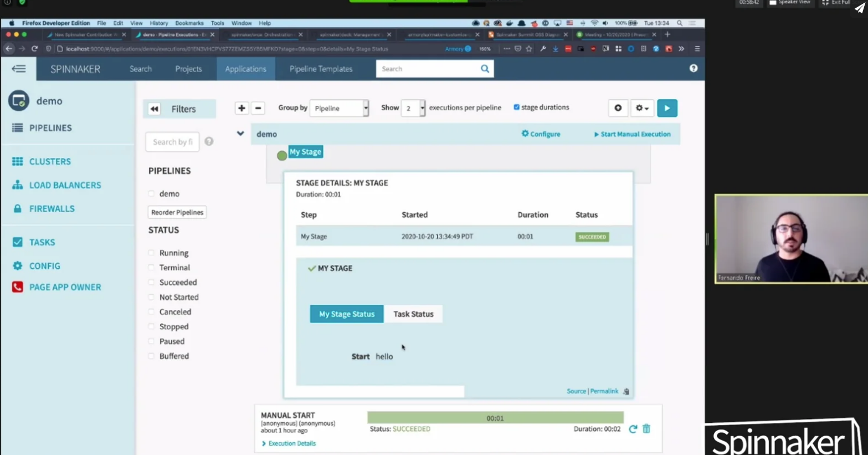Select the My Stage Status tab

pos(347,314)
